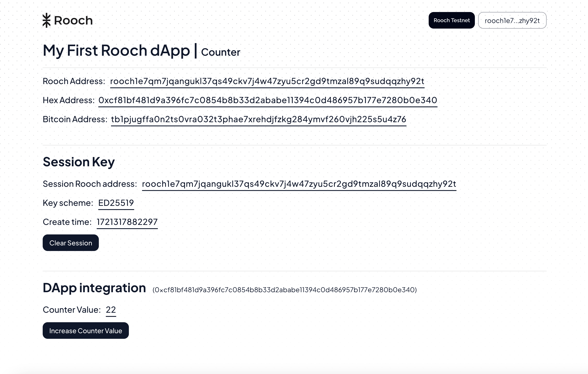Click the contract address beside DApp integration

284,290
